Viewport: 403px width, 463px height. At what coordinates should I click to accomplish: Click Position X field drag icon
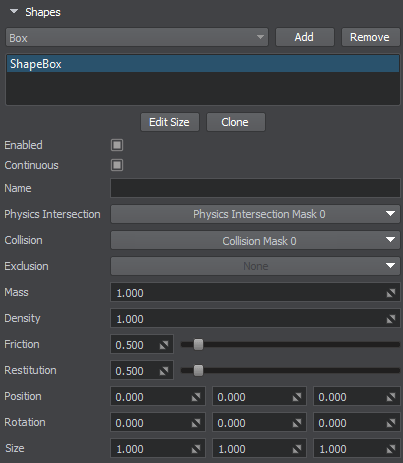pyautogui.click(x=196, y=397)
